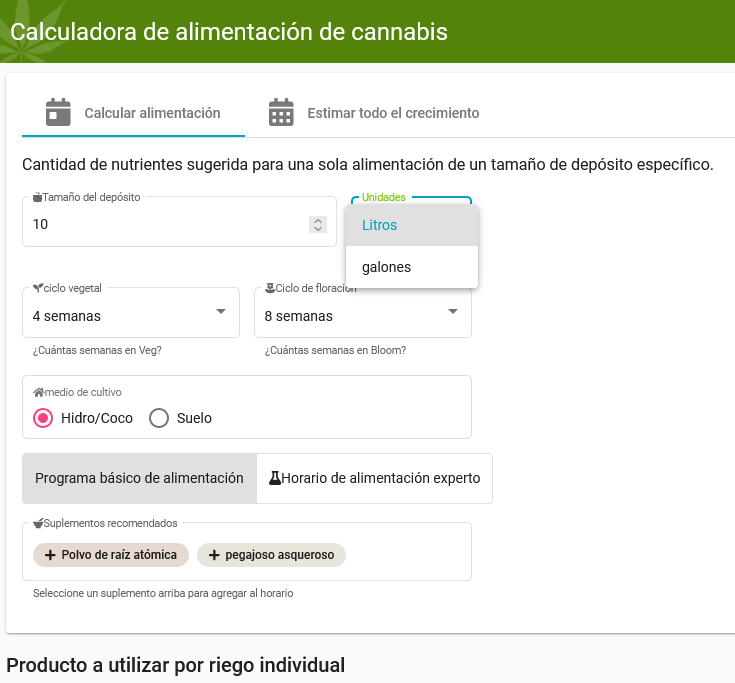Choose Litros from the Unidades list

(412, 225)
